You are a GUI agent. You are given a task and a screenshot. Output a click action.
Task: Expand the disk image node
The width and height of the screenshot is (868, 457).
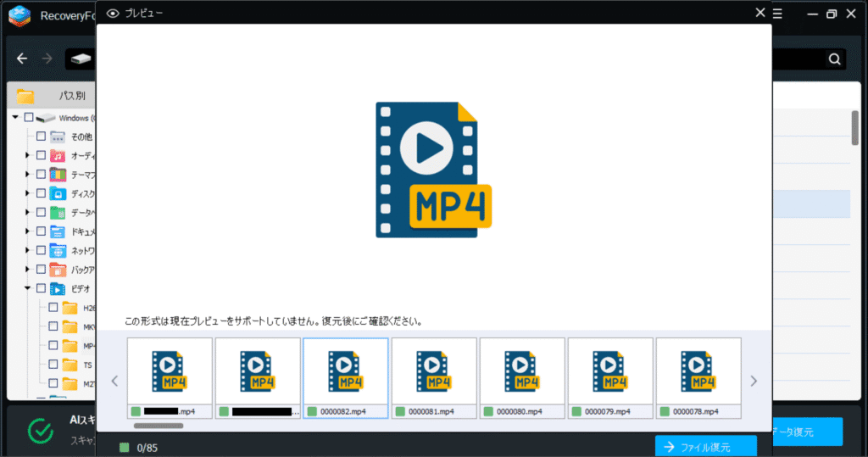pyautogui.click(x=27, y=193)
